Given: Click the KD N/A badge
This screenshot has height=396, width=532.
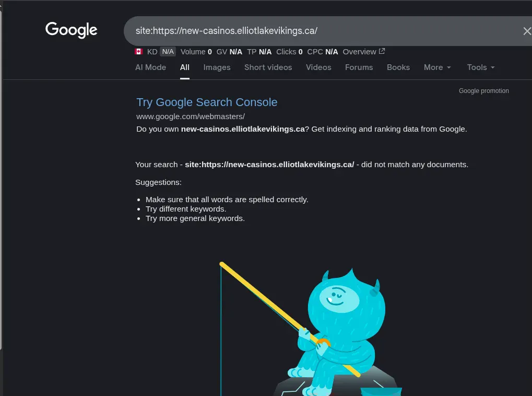Looking at the screenshot, I should pos(161,52).
